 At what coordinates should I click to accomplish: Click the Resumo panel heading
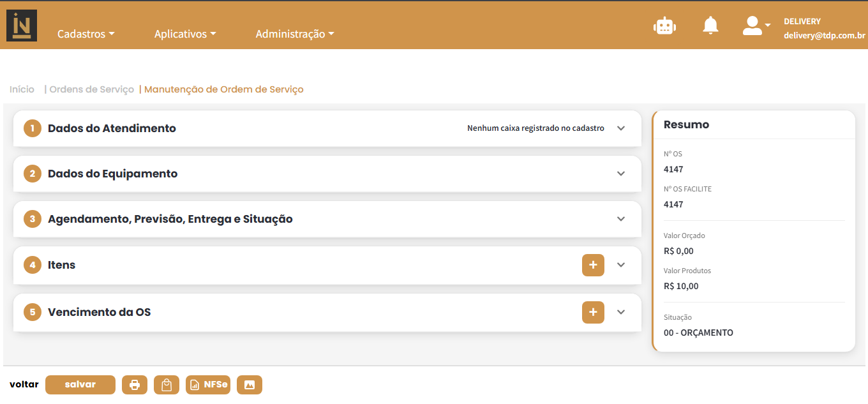tap(687, 124)
